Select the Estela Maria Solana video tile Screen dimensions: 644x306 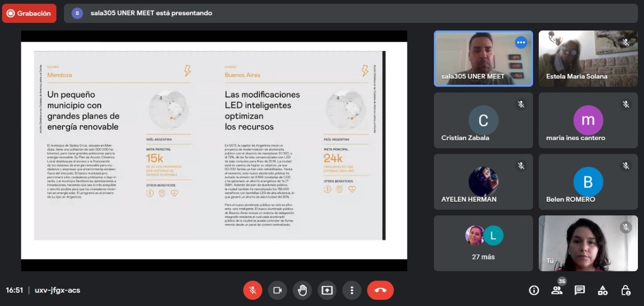coord(588,59)
